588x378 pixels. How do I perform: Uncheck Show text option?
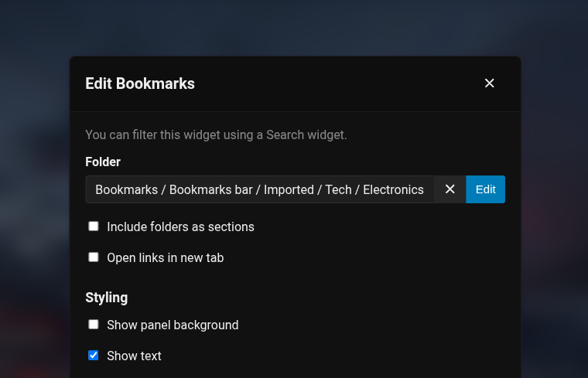tap(94, 355)
